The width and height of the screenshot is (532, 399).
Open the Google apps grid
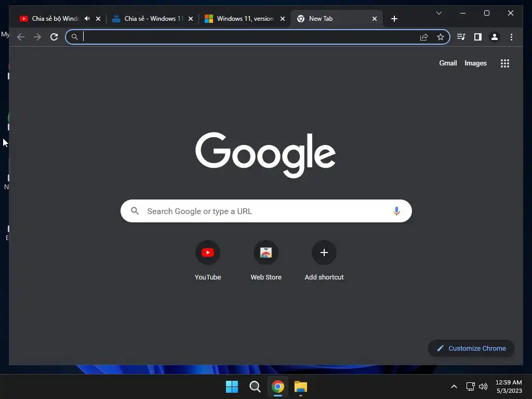click(x=505, y=63)
